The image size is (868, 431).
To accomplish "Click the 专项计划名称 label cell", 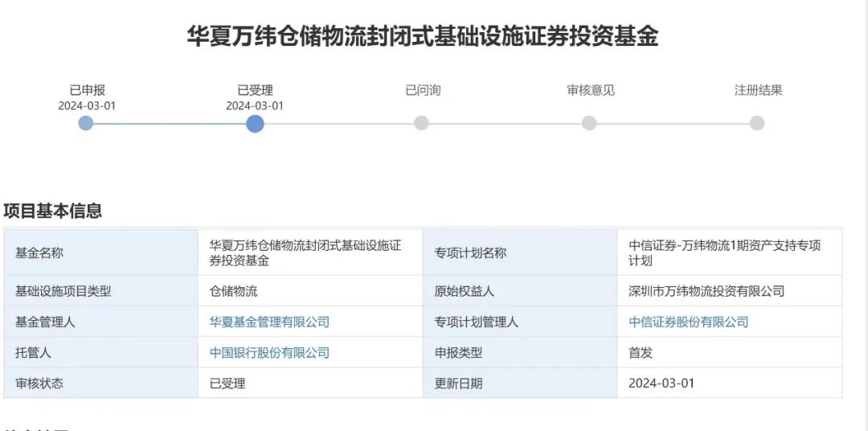I will pos(520,252).
